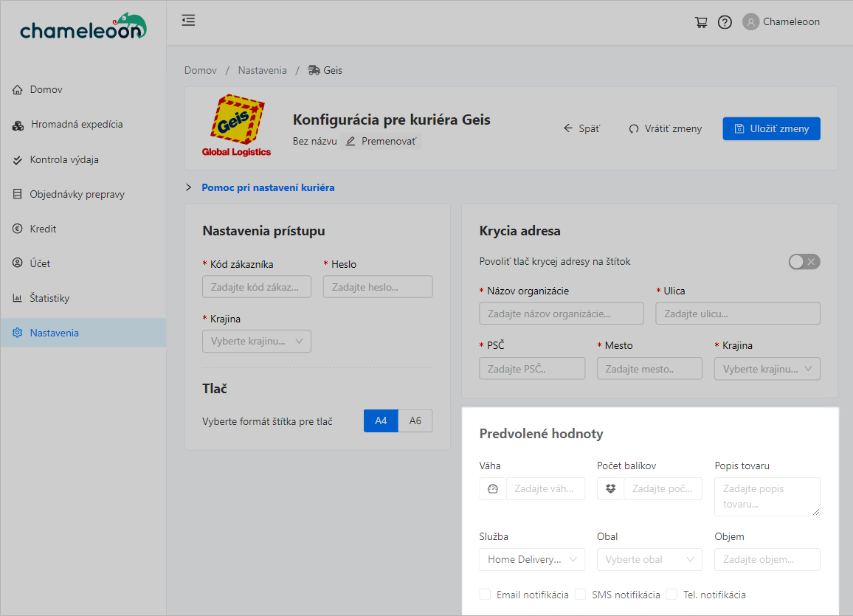This screenshot has width=853, height=616.
Task: Click the help question mark icon
Action: click(x=725, y=22)
